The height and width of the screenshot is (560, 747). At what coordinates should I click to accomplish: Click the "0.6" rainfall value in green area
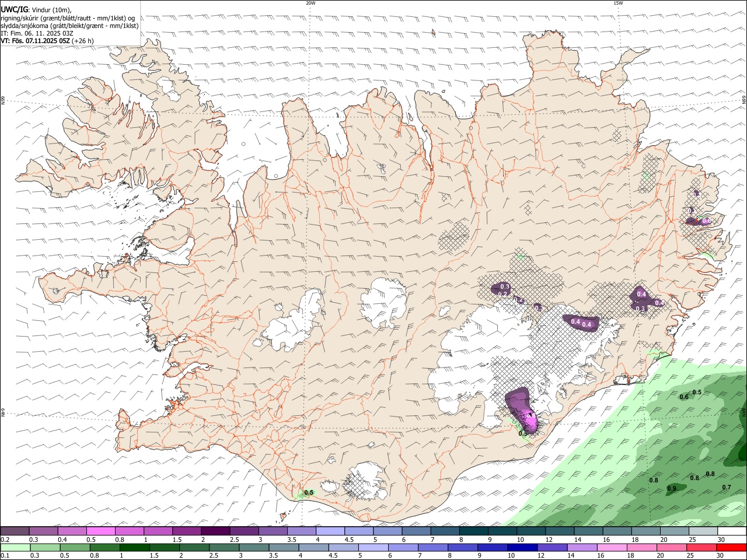point(685,397)
